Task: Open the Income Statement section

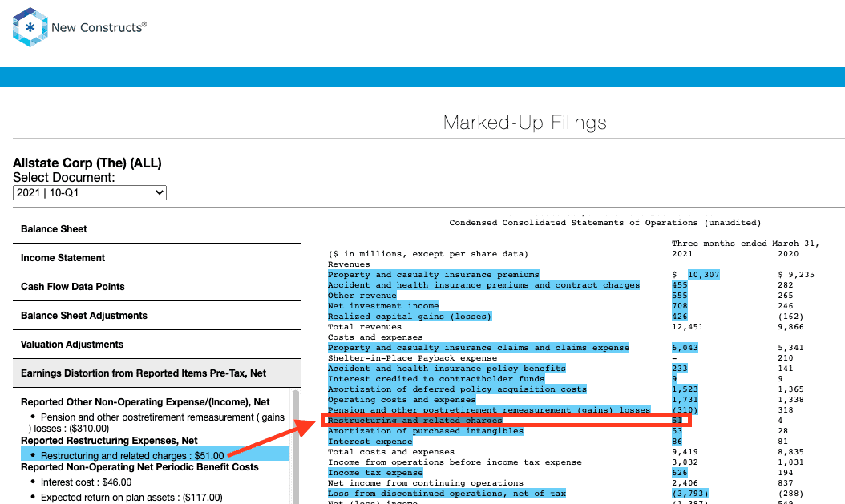Action: coord(157,258)
